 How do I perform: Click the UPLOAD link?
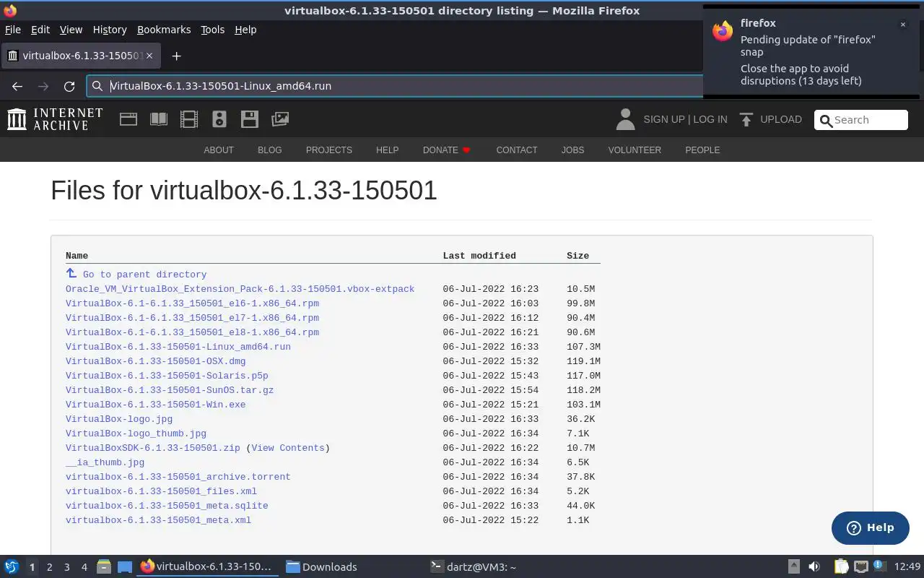point(781,119)
